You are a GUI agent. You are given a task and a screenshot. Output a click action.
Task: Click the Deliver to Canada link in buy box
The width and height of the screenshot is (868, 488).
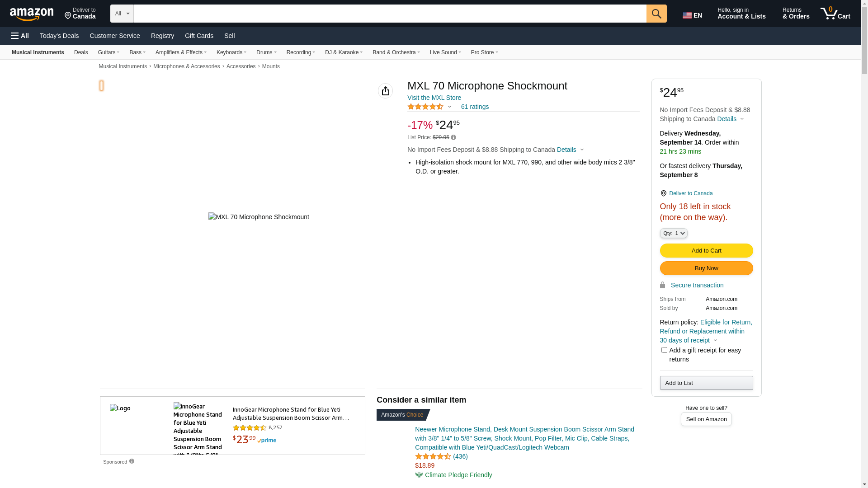pyautogui.click(x=691, y=193)
